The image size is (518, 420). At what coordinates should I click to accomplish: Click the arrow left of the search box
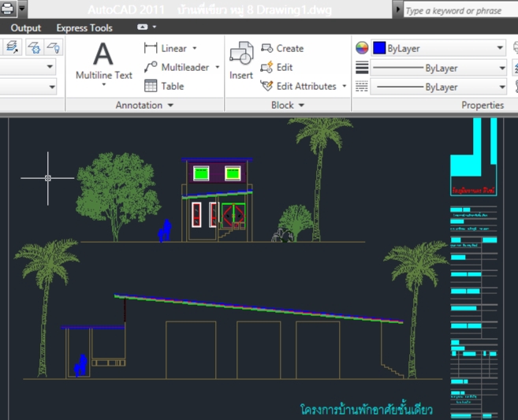(x=397, y=9)
